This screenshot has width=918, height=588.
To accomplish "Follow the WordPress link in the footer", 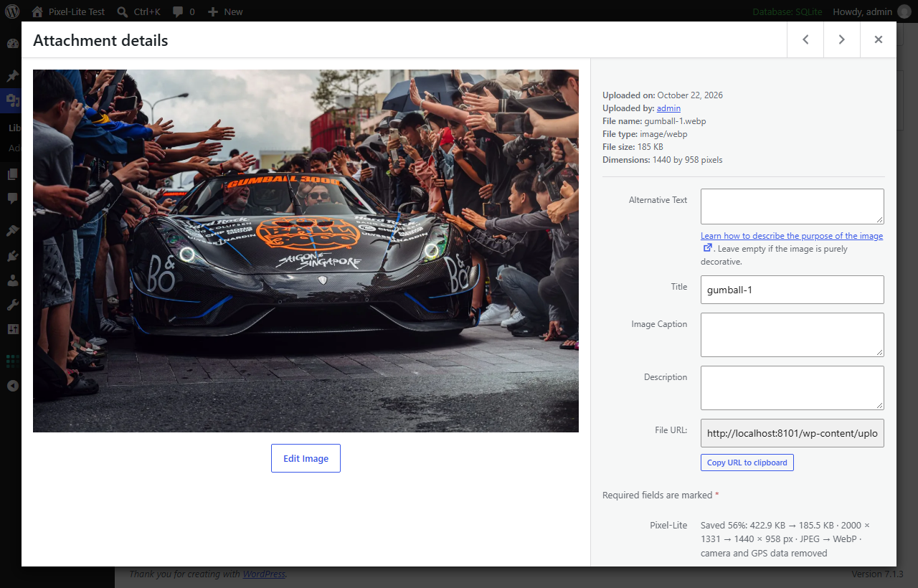I will click(263, 574).
